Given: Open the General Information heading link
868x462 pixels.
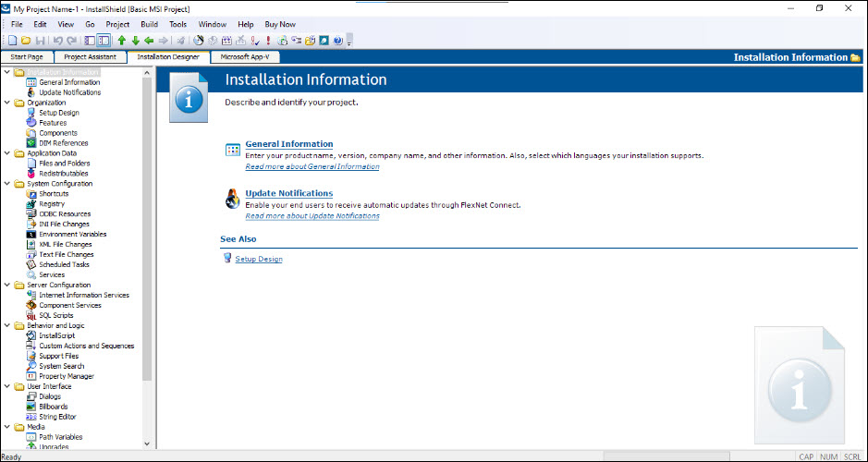Looking at the screenshot, I should point(289,144).
